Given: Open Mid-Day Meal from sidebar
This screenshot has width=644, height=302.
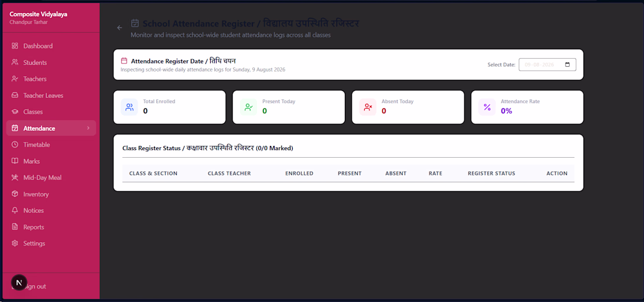Looking at the screenshot, I should pyautogui.click(x=51, y=178).
